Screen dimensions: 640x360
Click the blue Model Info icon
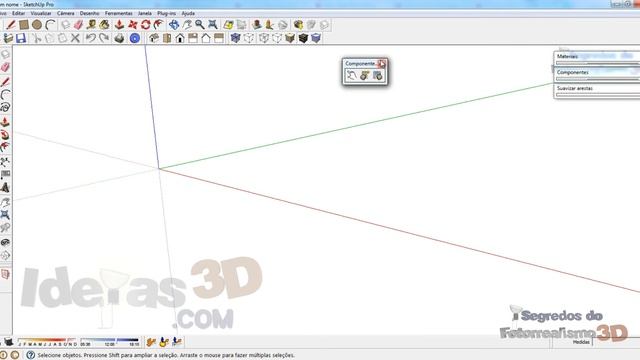pyautogui.click(x=135, y=38)
